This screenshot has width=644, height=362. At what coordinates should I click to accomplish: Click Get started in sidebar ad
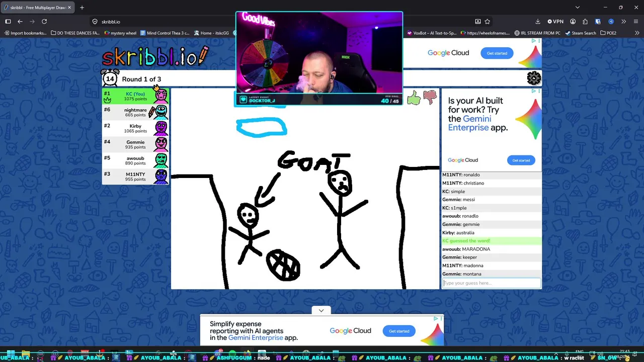pyautogui.click(x=521, y=160)
